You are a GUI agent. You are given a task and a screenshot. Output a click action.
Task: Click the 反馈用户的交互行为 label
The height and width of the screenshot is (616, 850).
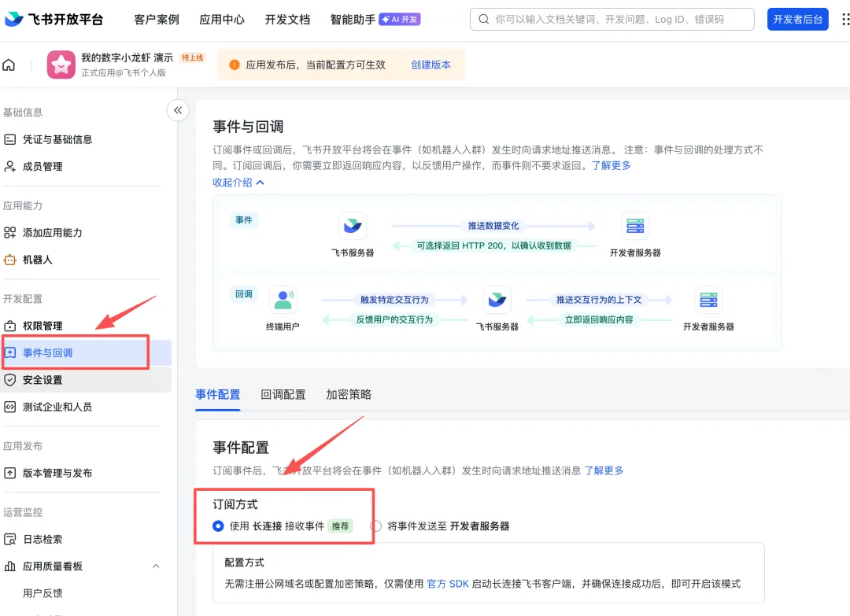point(394,319)
